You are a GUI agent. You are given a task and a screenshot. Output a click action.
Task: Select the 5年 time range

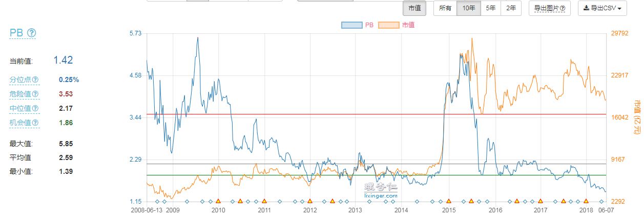click(491, 8)
